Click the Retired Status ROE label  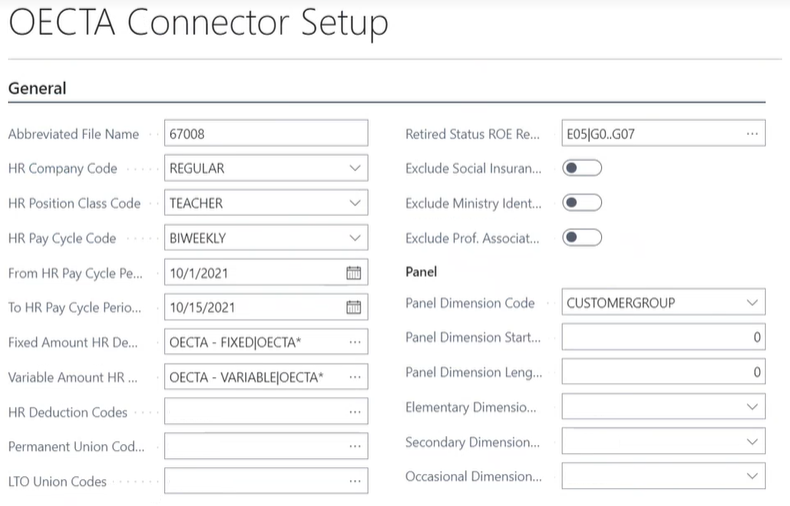pyautogui.click(x=473, y=134)
